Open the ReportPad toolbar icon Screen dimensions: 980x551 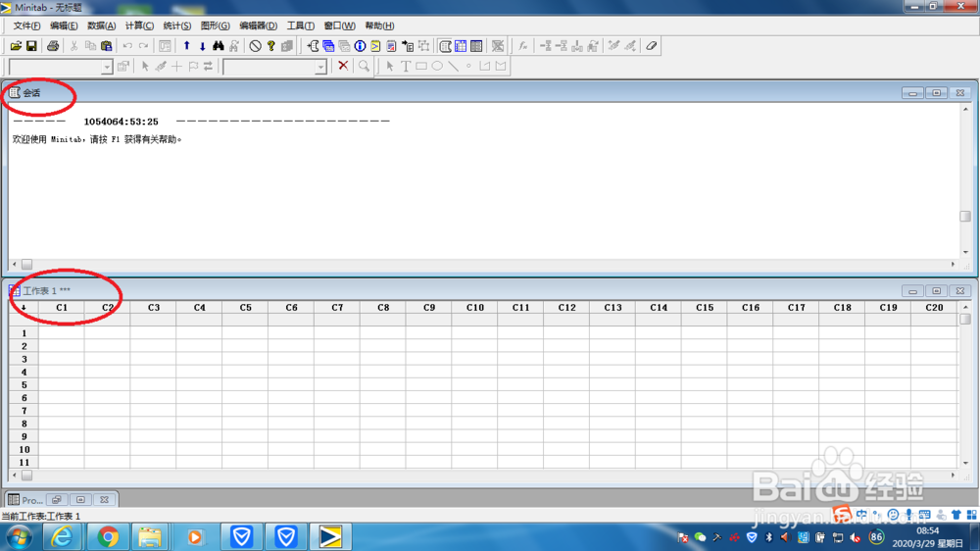391,46
